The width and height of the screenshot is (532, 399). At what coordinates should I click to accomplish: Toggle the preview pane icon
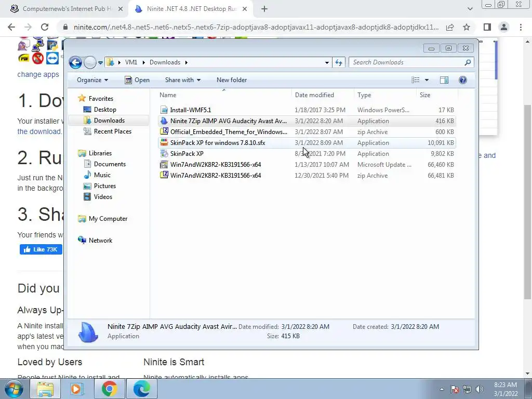tap(444, 80)
